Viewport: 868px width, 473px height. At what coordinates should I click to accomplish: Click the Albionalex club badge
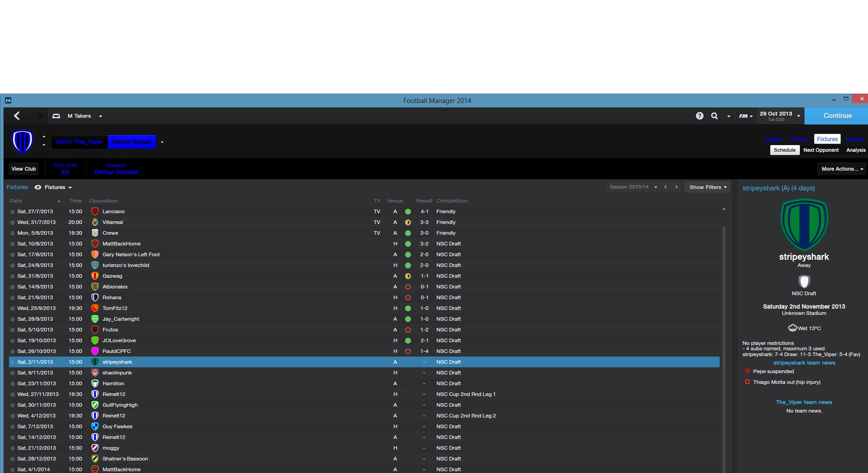[95, 287]
